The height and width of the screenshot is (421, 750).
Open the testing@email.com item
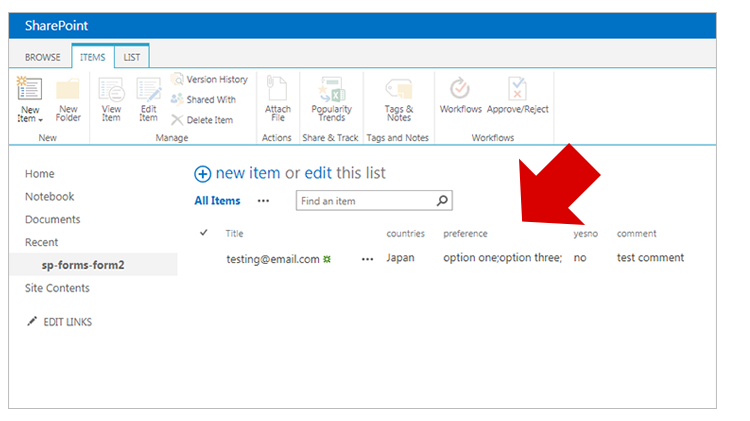[x=273, y=259]
